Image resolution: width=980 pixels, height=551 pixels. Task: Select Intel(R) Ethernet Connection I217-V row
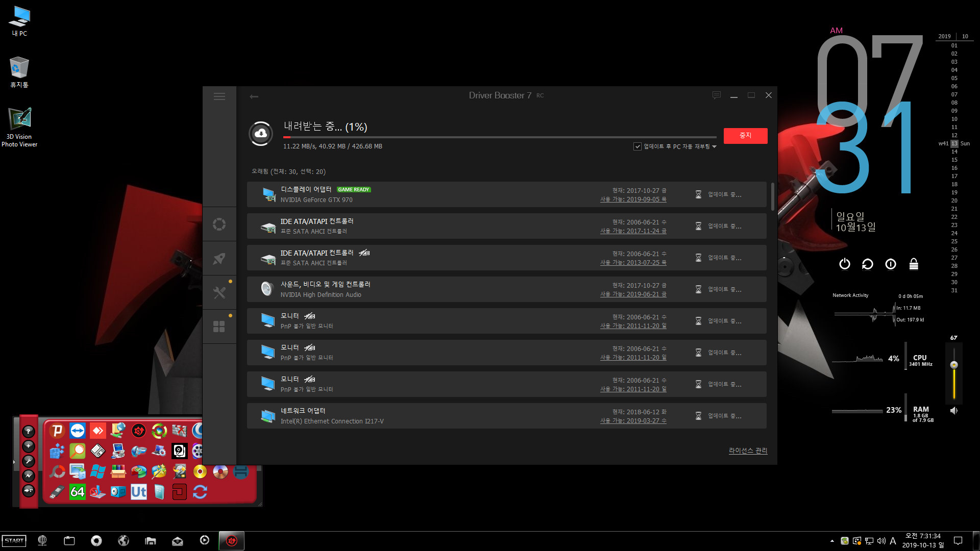[x=506, y=416]
